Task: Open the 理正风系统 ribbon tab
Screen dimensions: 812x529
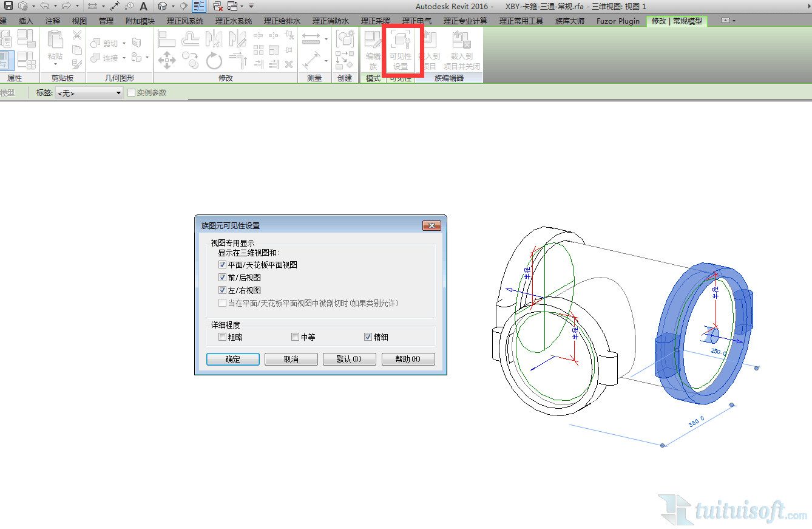Action: (185, 21)
